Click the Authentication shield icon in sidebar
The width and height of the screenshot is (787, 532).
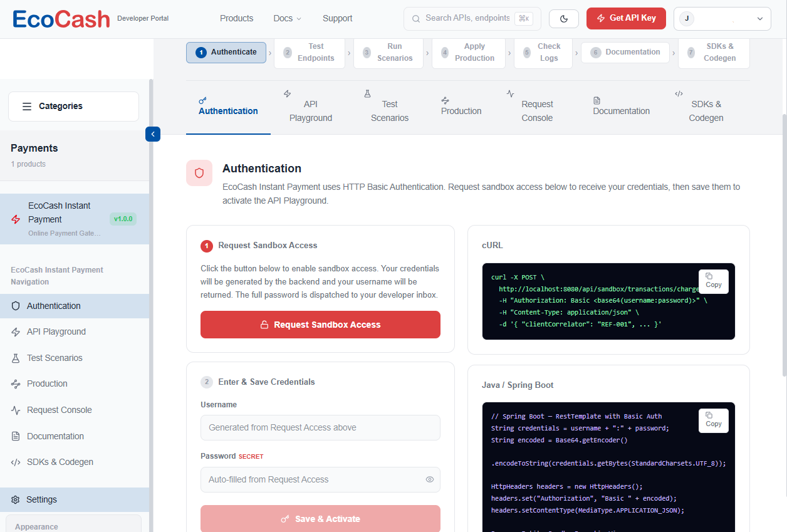pyautogui.click(x=16, y=306)
